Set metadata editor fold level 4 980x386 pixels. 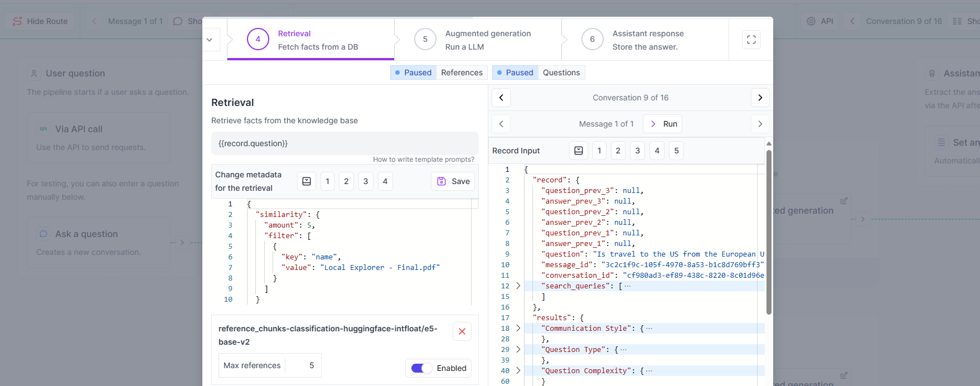pos(385,181)
